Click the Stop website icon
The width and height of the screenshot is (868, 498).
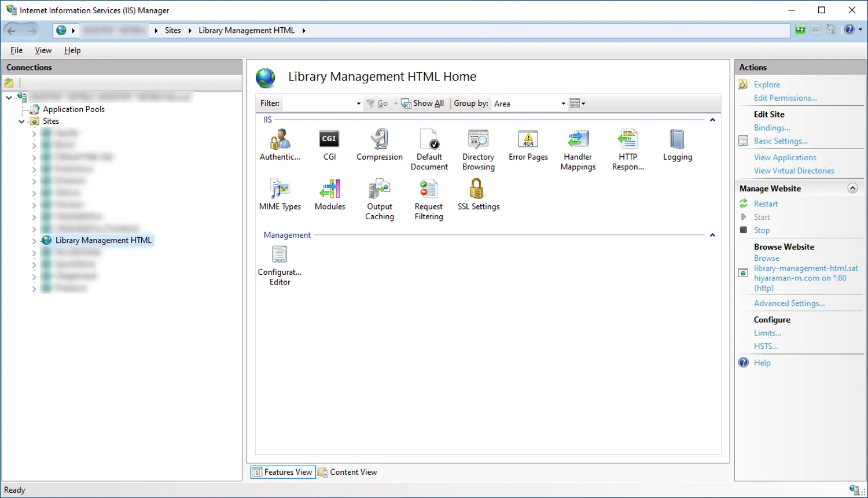(x=744, y=230)
